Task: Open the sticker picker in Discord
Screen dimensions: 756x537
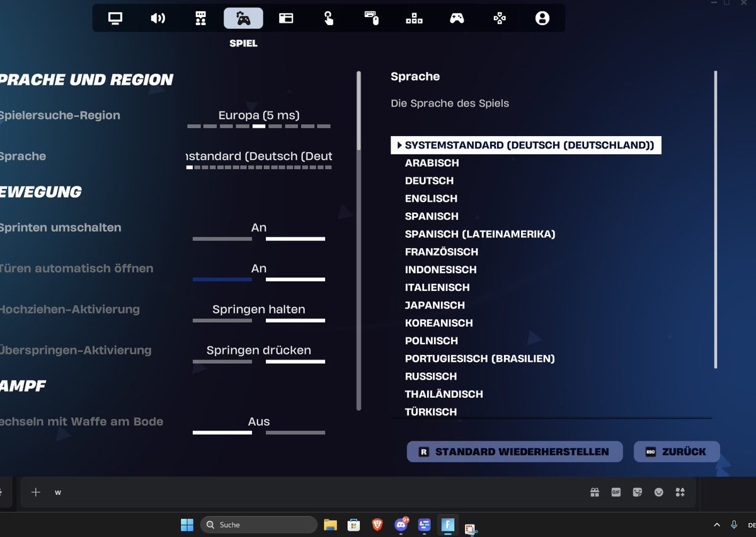Action: click(x=638, y=492)
